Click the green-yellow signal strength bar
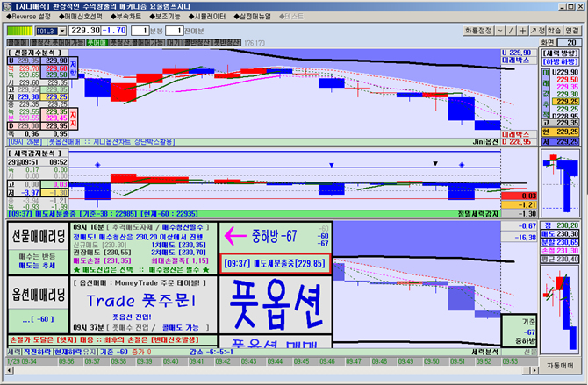Screen dimensions: 588x385 point(20,31)
